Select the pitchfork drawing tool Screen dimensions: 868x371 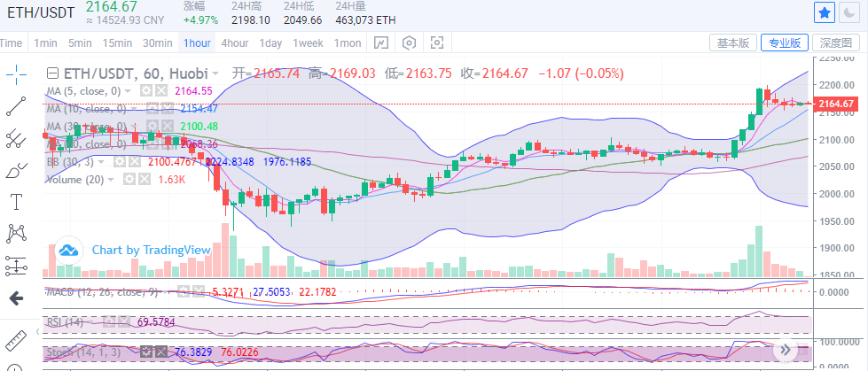[x=17, y=138]
